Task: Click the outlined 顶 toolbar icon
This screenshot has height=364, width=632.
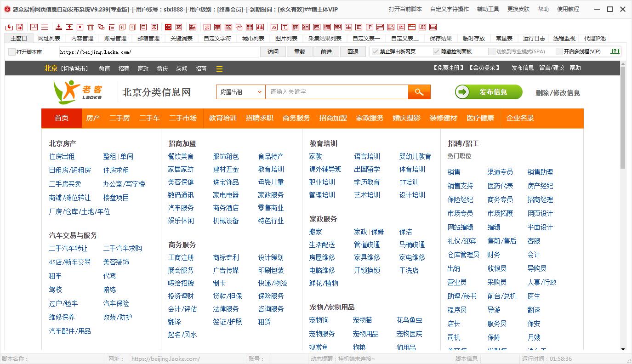Action: pos(179,27)
